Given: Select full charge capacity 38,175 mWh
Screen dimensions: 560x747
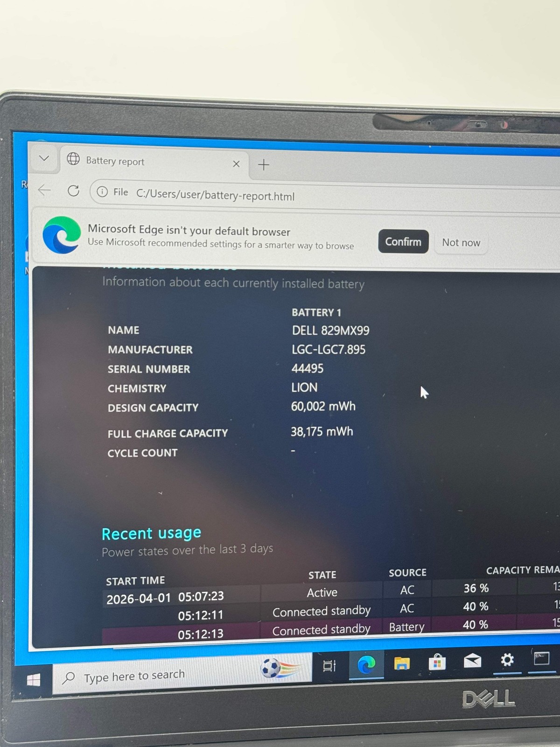Looking at the screenshot, I should click(x=322, y=431).
